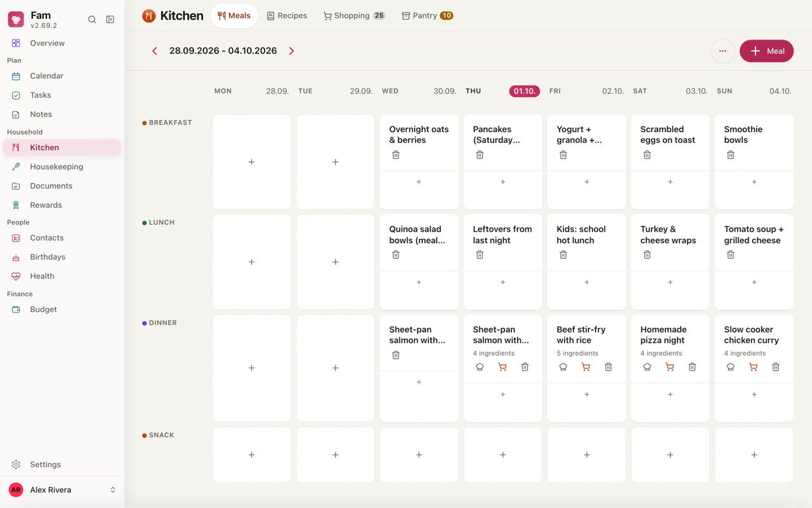
Task: Add a dinner for Tuesday 29.09.
Action: (x=336, y=368)
